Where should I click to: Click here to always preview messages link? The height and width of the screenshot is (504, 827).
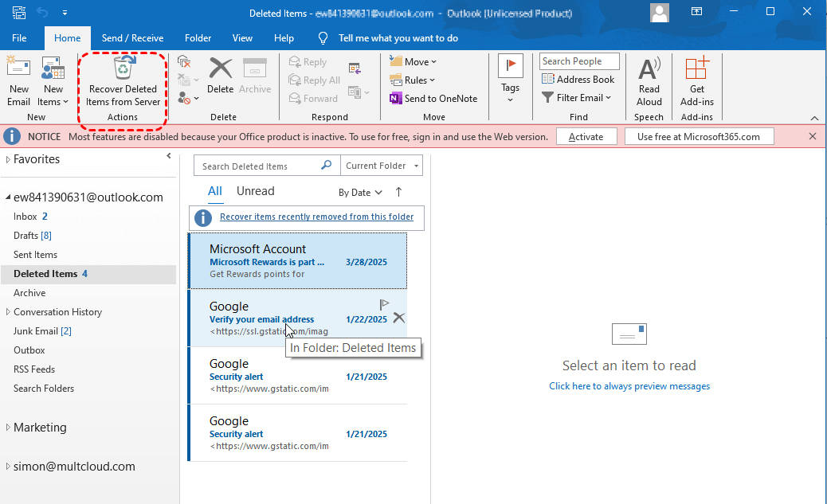click(629, 386)
